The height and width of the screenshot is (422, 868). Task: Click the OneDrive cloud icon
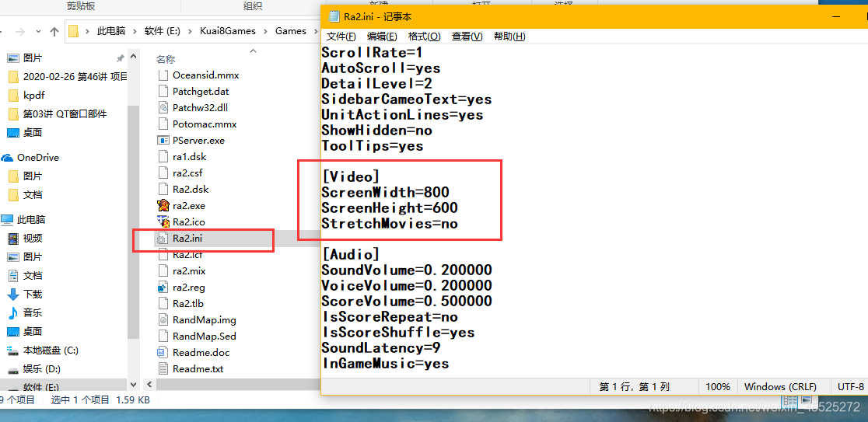8,158
